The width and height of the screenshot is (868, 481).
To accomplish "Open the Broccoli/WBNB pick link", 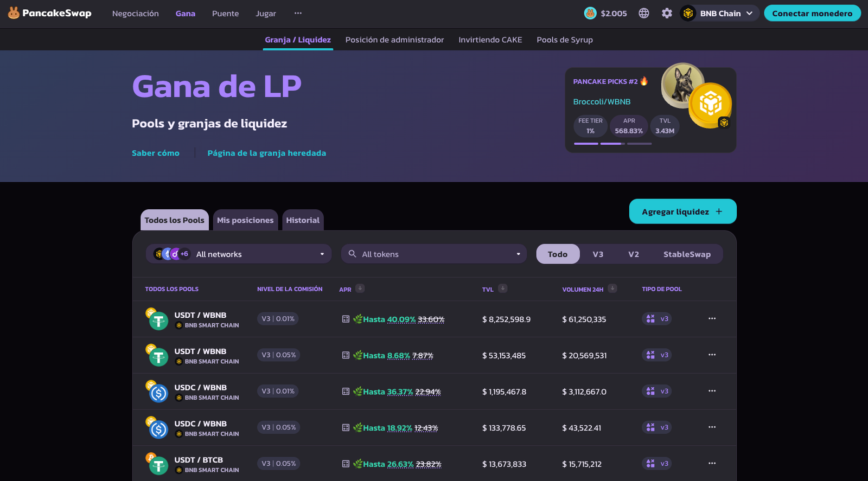I will (x=602, y=101).
